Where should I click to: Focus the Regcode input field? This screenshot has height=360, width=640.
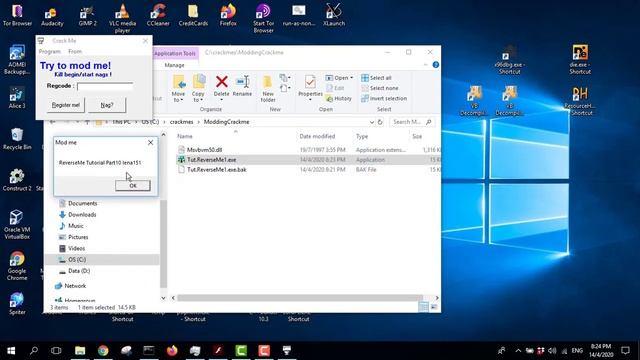tap(105, 87)
